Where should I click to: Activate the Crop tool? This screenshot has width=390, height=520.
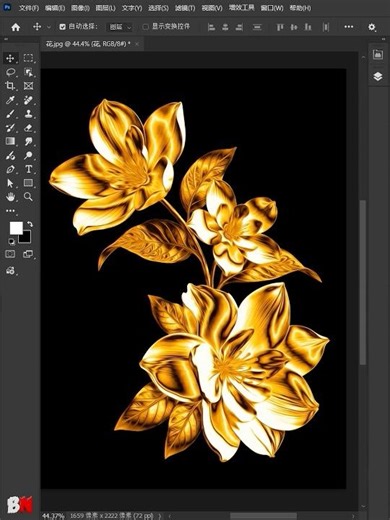10,86
